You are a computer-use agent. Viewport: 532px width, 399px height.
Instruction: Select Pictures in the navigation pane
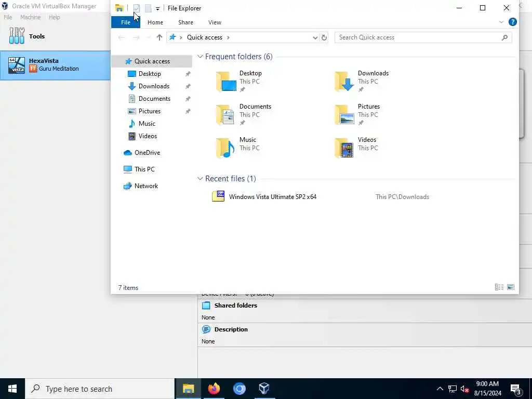149,111
